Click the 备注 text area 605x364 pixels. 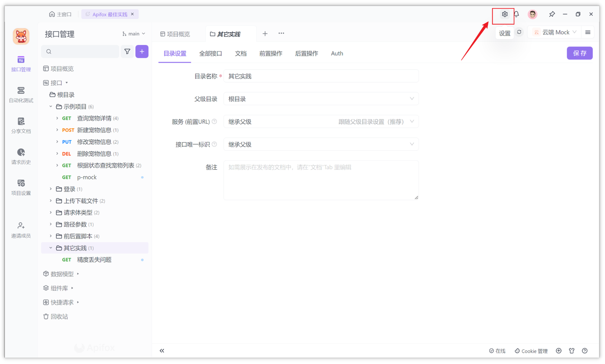321,180
